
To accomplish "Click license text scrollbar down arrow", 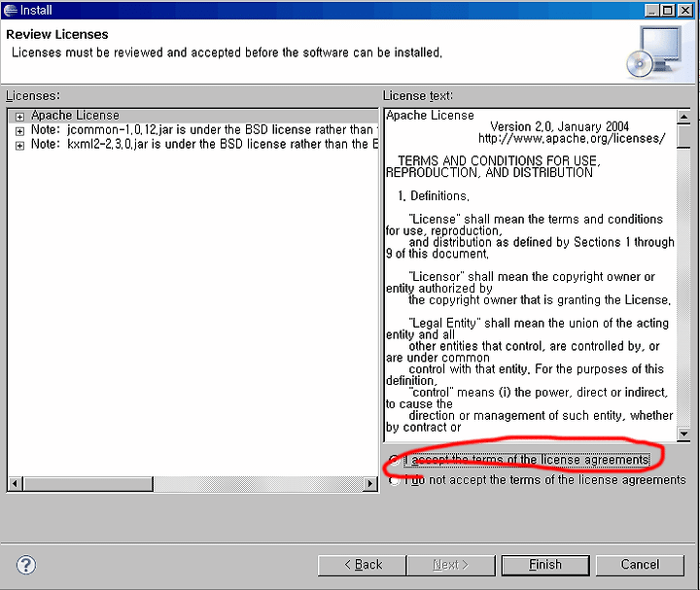I will pyautogui.click(x=683, y=434).
